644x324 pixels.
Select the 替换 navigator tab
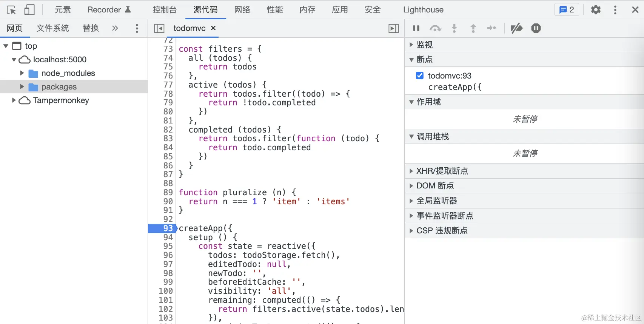[91, 28]
